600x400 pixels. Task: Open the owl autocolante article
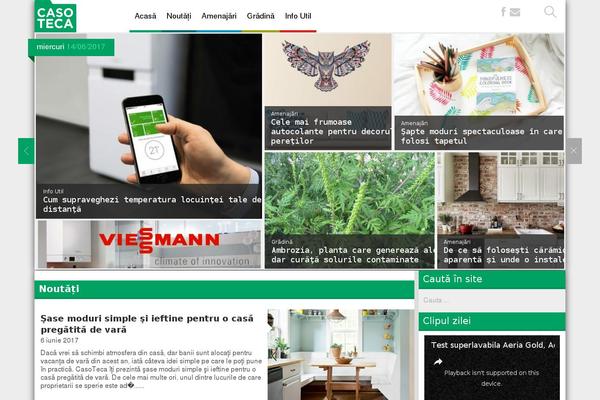(328, 91)
